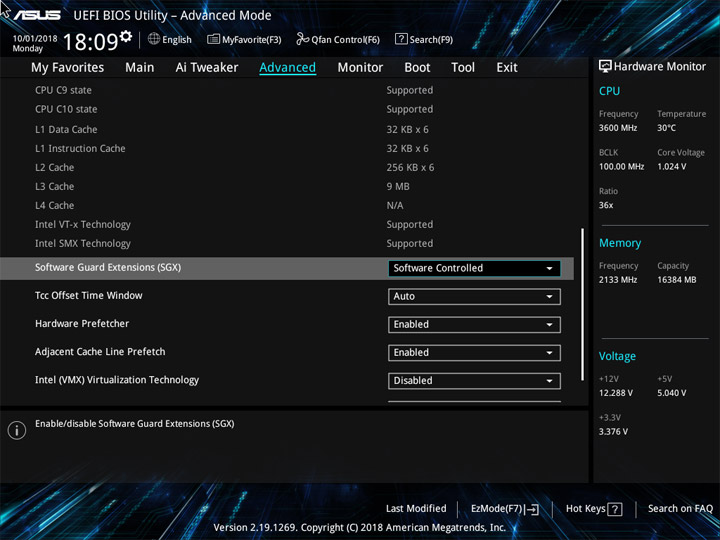Image resolution: width=720 pixels, height=540 pixels.
Task: Launch Qfan Control(F6)
Action: [x=338, y=39]
